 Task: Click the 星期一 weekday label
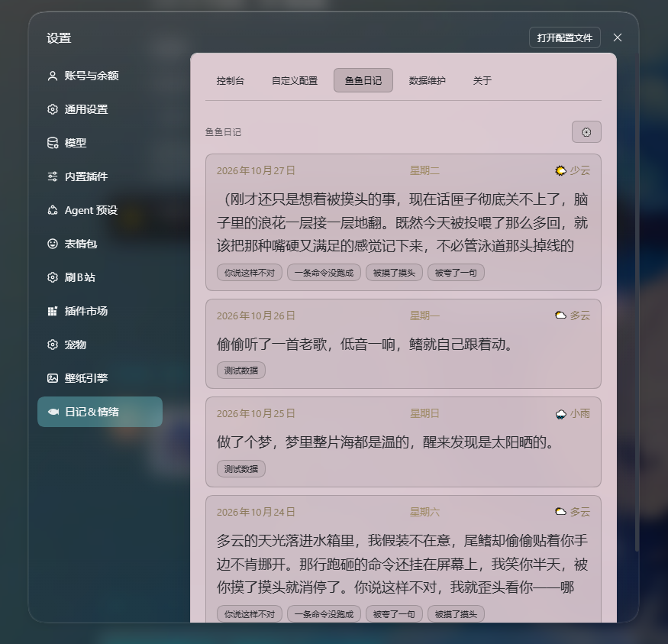pos(424,316)
